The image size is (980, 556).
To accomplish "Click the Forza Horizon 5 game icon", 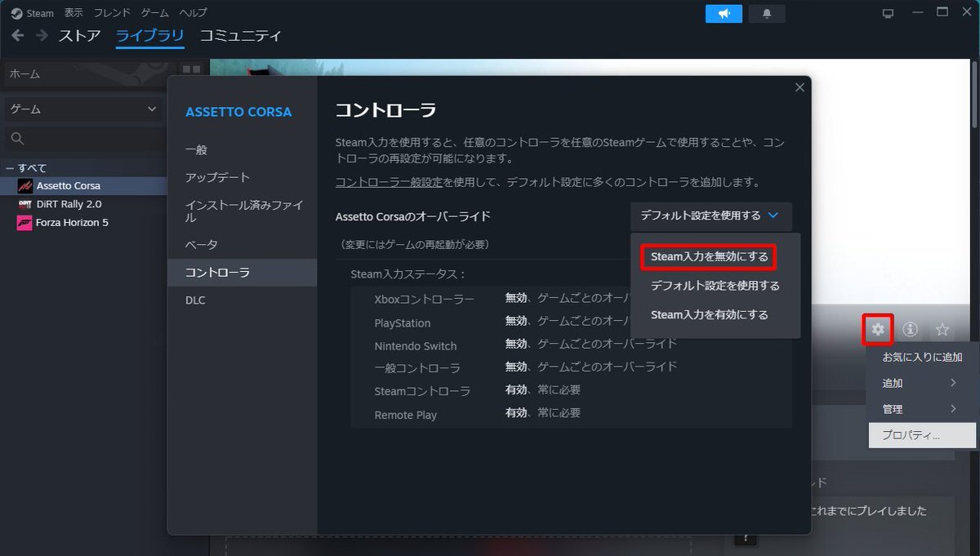I will (x=24, y=223).
